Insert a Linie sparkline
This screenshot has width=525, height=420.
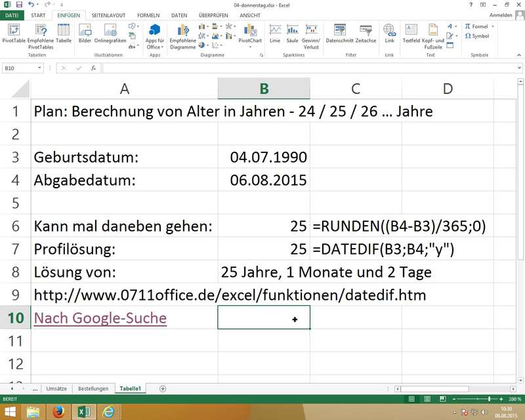coord(275,33)
